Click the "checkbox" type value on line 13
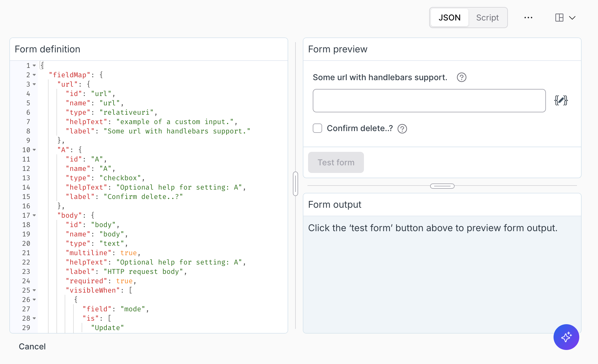The height and width of the screenshot is (364, 598). (x=120, y=178)
